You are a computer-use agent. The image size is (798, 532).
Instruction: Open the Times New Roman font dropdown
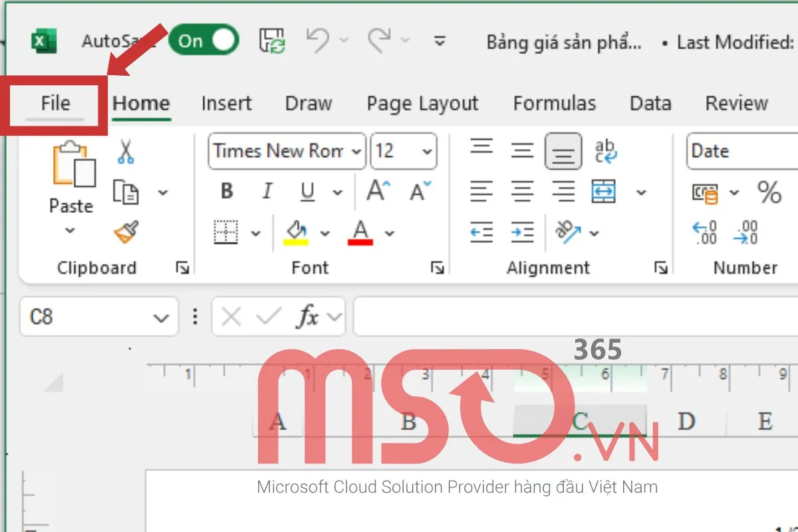[287, 151]
